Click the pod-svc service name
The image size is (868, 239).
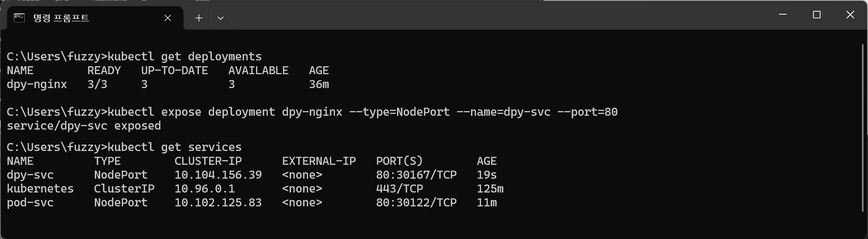coord(30,203)
